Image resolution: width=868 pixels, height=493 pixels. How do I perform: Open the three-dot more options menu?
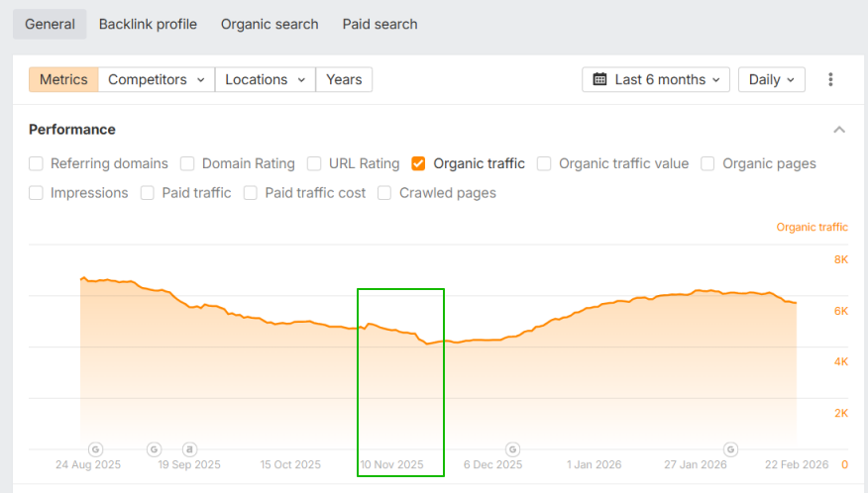[x=830, y=79]
